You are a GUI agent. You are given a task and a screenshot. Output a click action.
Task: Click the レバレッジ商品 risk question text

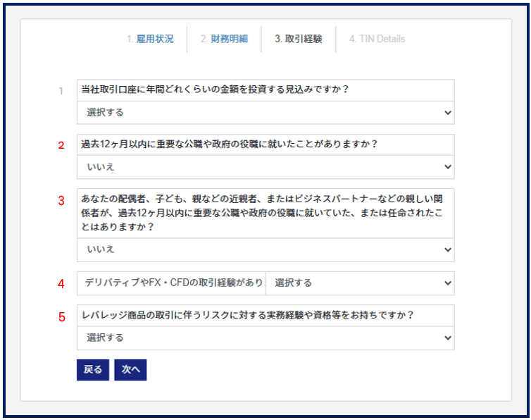coord(247,315)
